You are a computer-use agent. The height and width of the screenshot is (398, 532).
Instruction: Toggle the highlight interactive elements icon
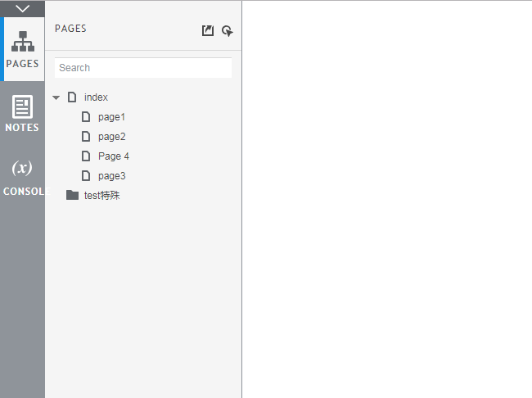[228, 30]
